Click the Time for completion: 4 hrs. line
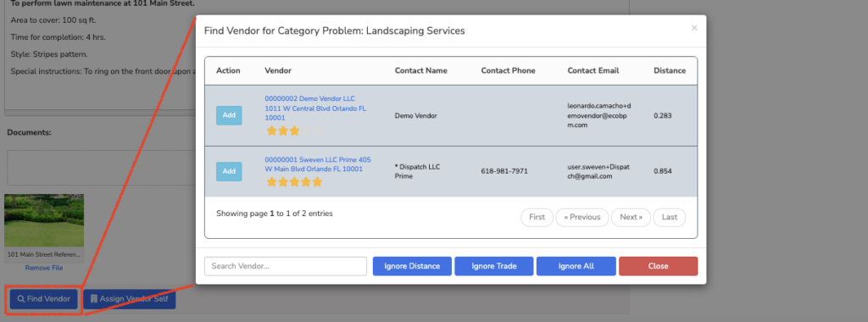The width and height of the screenshot is (868, 322). 58,37
